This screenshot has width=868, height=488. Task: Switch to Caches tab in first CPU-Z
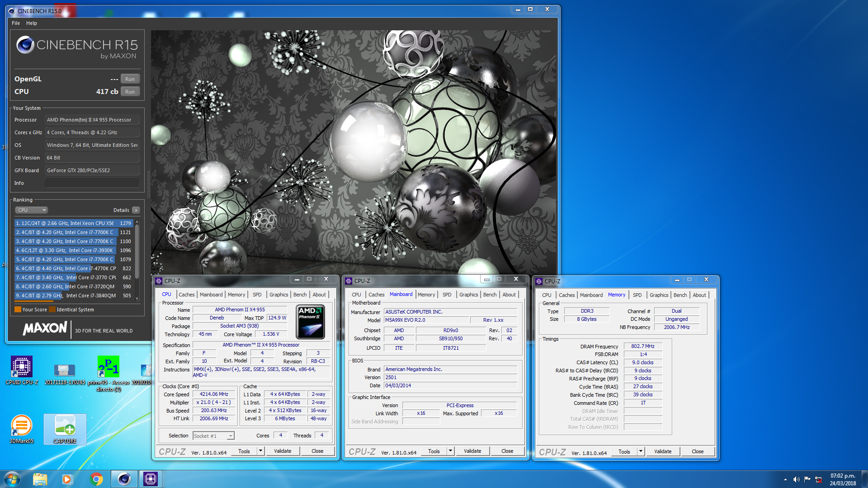point(186,295)
